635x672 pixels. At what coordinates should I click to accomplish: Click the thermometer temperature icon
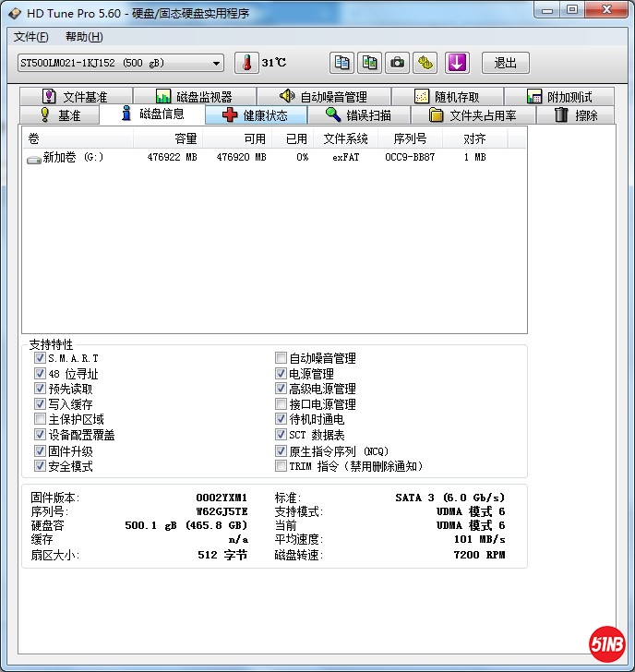[x=247, y=63]
